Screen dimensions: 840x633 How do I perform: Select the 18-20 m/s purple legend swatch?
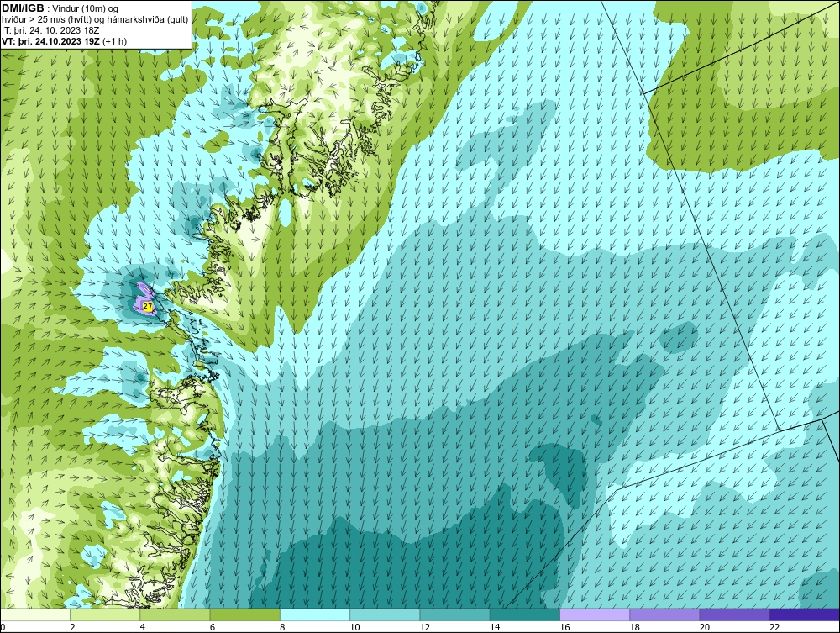point(664,615)
